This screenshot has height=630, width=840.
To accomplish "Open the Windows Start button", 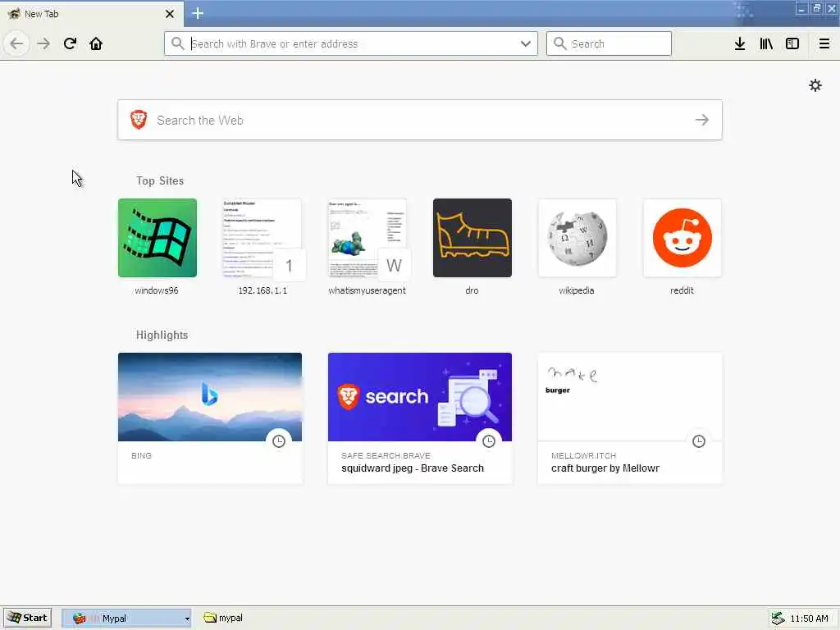I will [27, 618].
